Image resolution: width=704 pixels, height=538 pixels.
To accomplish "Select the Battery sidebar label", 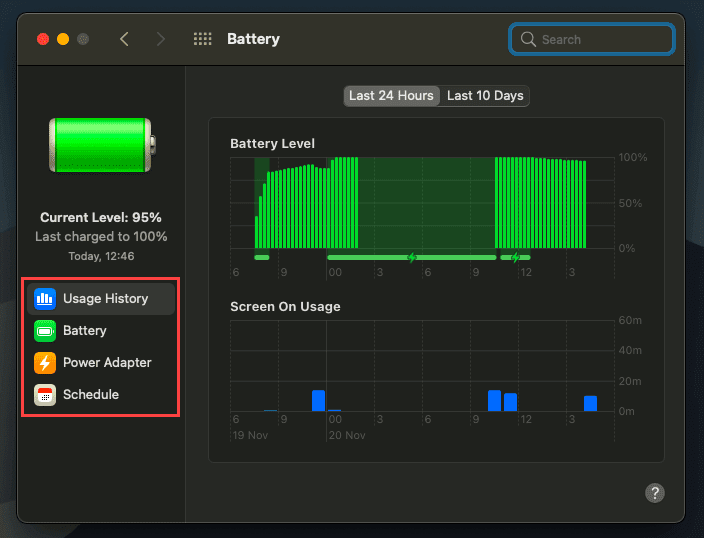I will coord(85,331).
